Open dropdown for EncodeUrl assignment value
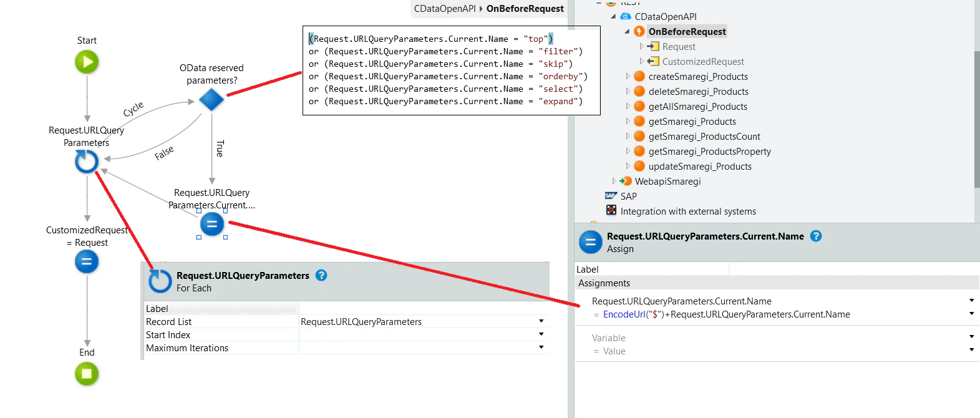980x418 pixels. pyautogui.click(x=971, y=314)
